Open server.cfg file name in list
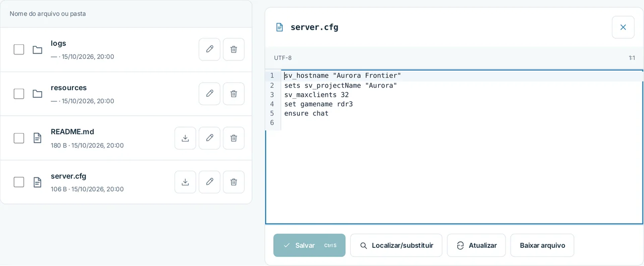 68,176
